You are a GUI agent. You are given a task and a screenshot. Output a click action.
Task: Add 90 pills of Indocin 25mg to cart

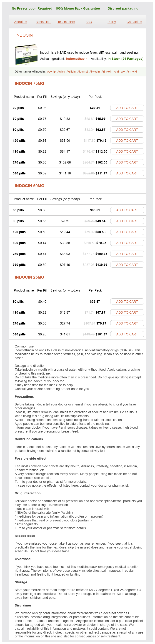[127, 302]
